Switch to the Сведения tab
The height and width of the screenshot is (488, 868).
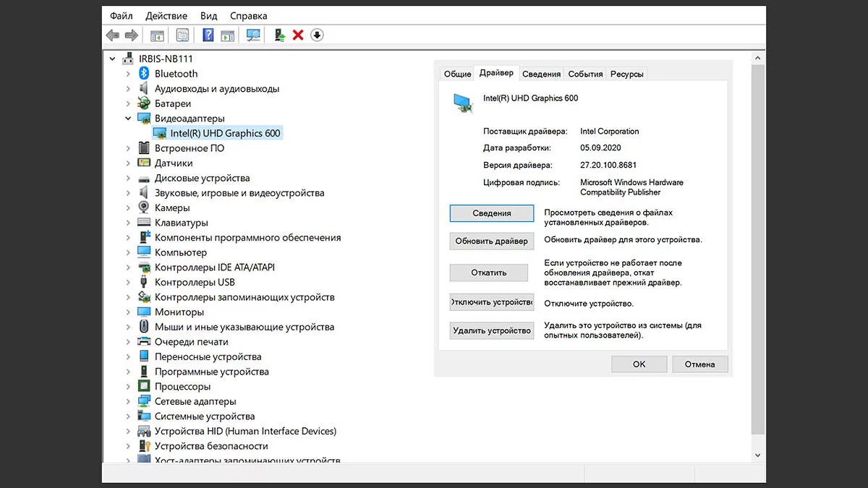(541, 74)
